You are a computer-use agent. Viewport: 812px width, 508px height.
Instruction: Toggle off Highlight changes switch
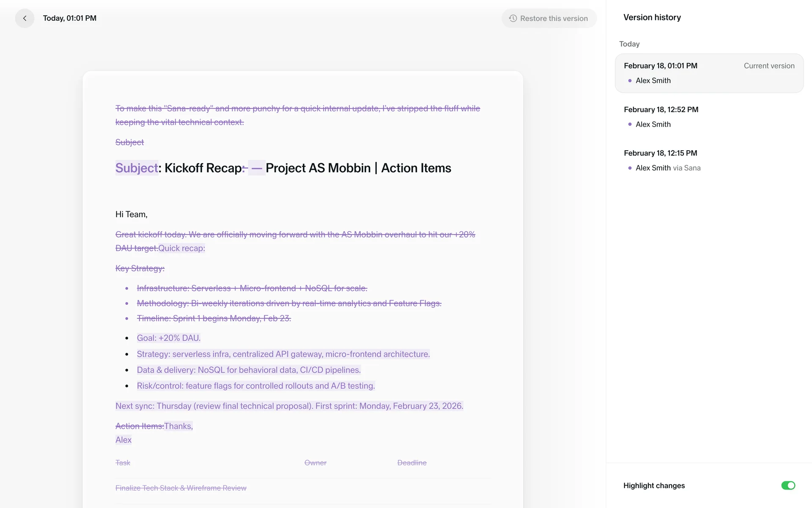(x=788, y=486)
